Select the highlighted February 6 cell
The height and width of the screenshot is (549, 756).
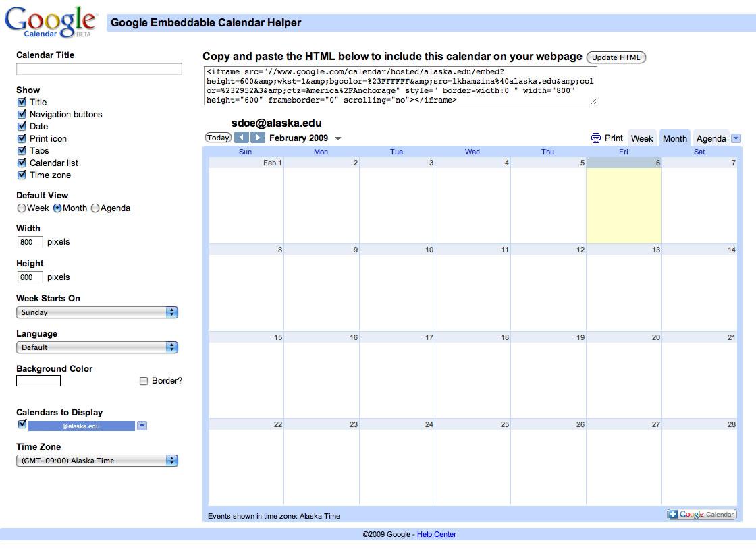tap(624, 201)
